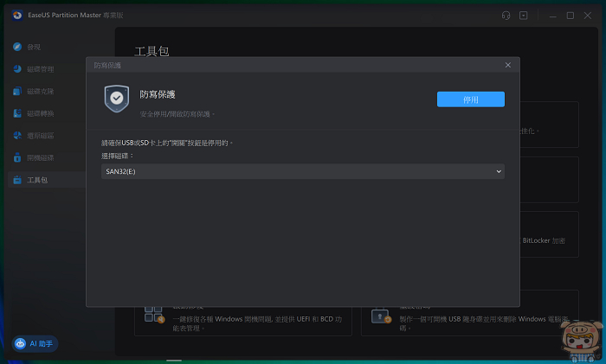Click the 磁碟轉換 disk converter icon
Screen dimensions: 606x364
coord(18,113)
